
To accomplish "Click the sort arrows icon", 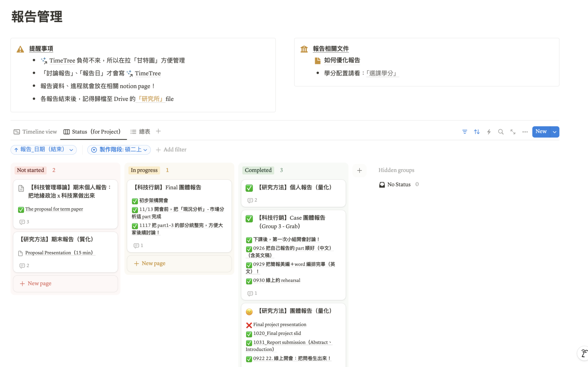I will point(477,132).
